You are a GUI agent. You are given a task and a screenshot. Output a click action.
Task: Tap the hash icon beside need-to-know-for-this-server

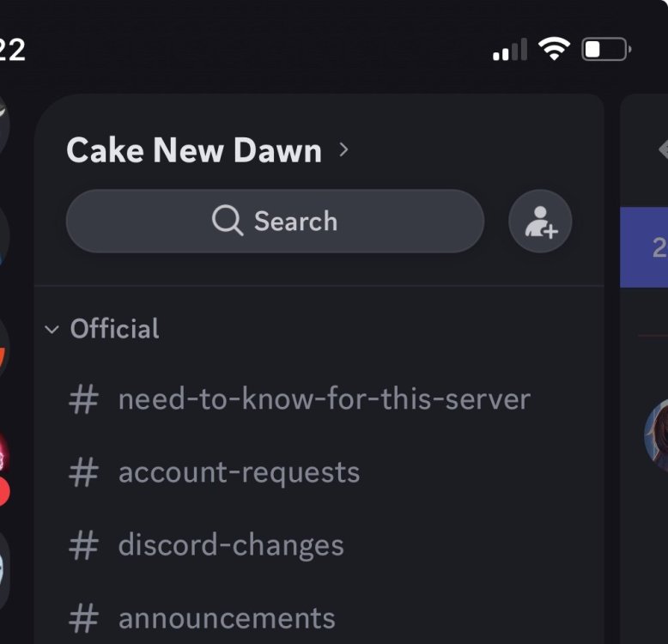83,399
